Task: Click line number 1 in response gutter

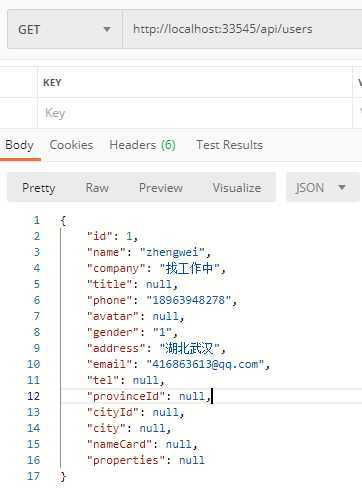Action: tap(36, 220)
